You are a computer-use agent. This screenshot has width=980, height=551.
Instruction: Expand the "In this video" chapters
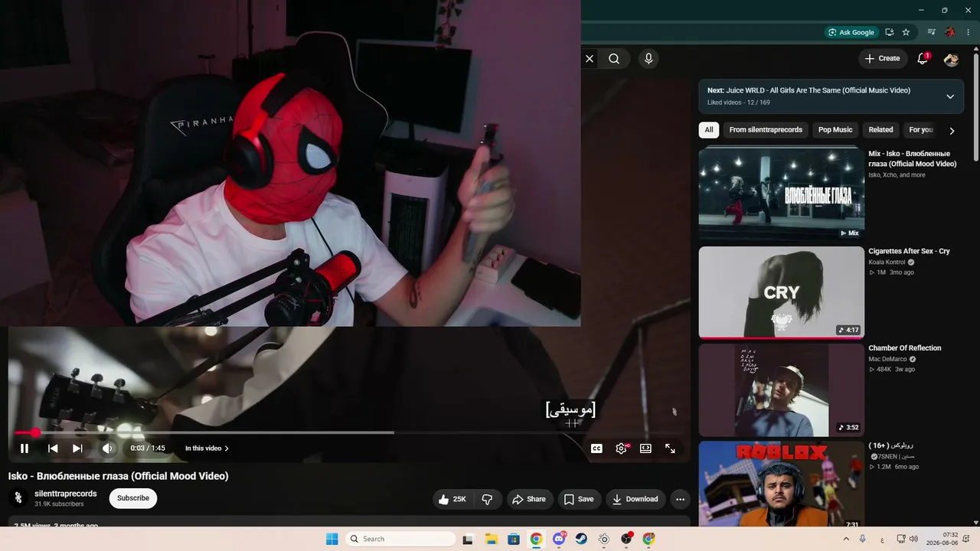tap(207, 448)
